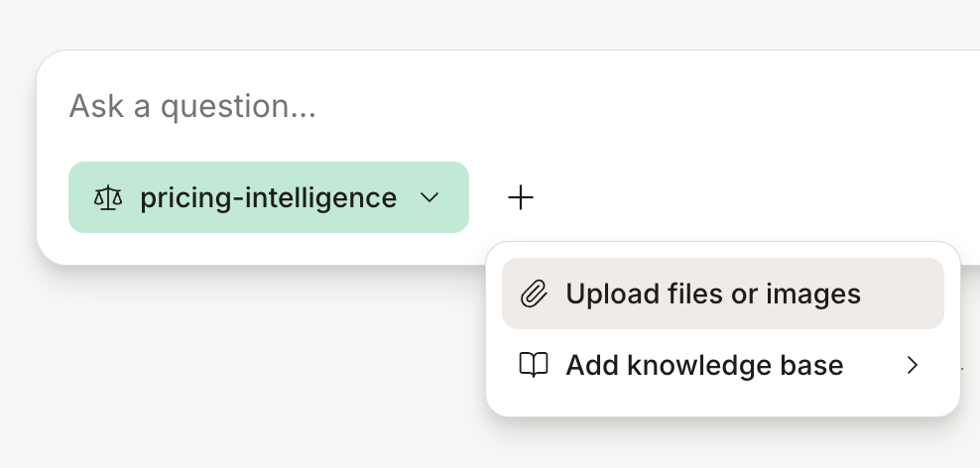
Task: Click the Upload files or images text
Action: pyautogui.click(x=713, y=293)
